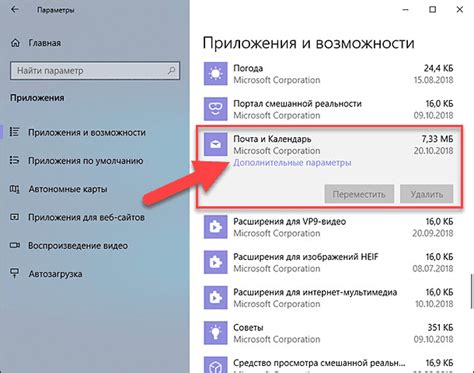Image resolution: width=474 pixels, height=373 pixels.
Task: Select the Погода app name
Action: pyautogui.click(x=248, y=68)
